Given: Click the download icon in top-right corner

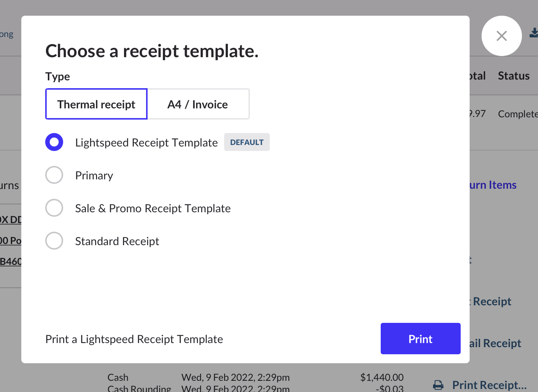Looking at the screenshot, I should [x=534, y=33].
